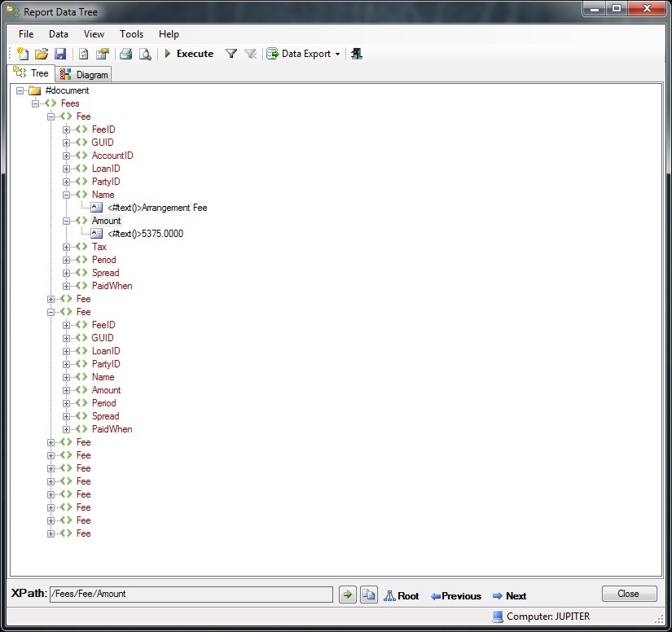Screen dimensions: 672x632
Task: Click the green go arrow beside XPath
Action: (348, 595)
